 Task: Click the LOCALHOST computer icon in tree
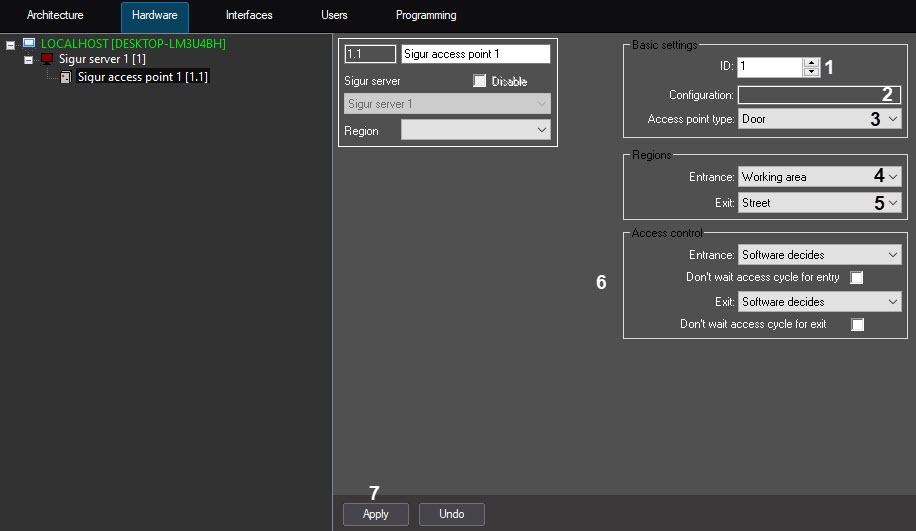click(29, 44)
